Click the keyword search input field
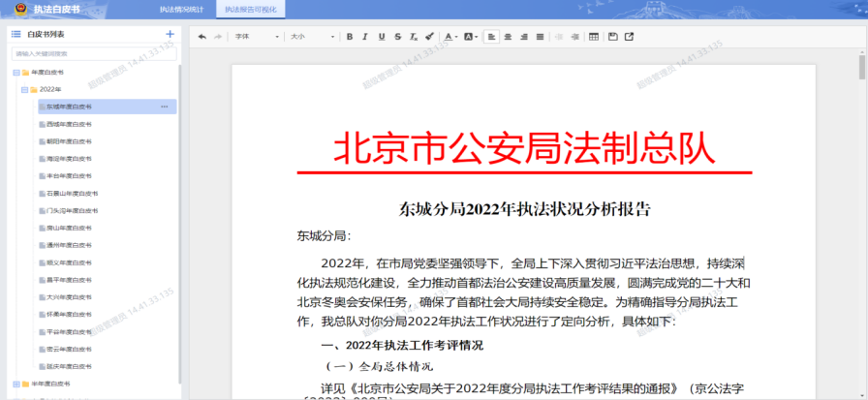Image resolution: width=868 pixels, height=400 pixels. click(92, 53)
